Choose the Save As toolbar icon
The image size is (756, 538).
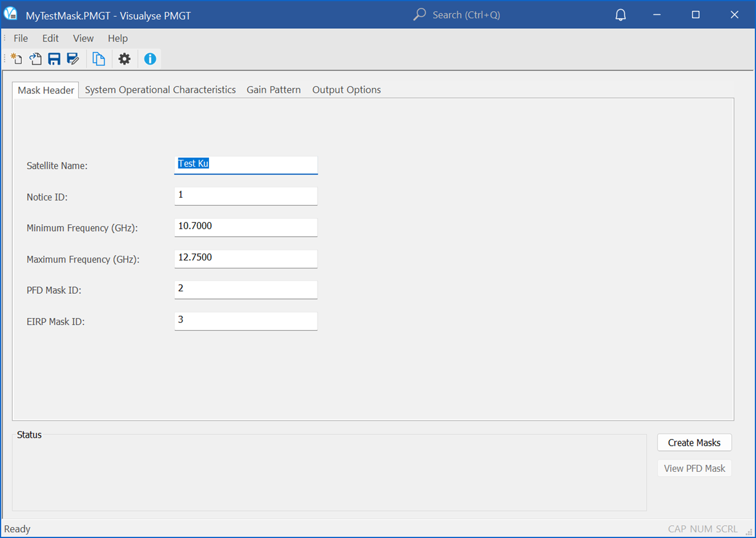pyautogui.click(x=73, y=59)
